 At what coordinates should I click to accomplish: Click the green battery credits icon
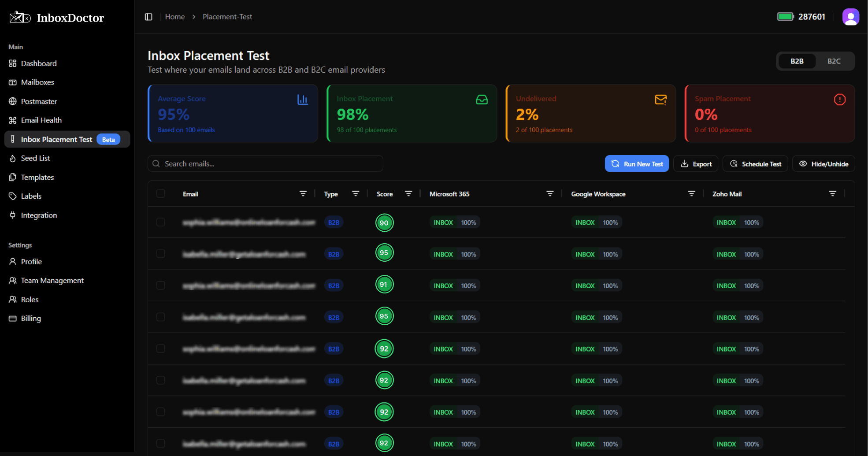pyautogui.click(x=785, y=17)
